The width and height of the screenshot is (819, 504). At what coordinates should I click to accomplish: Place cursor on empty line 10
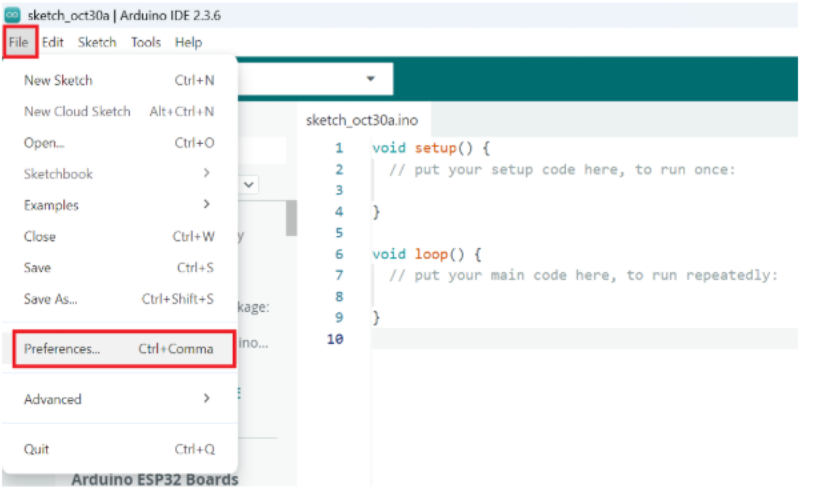[x=584, y=339]
